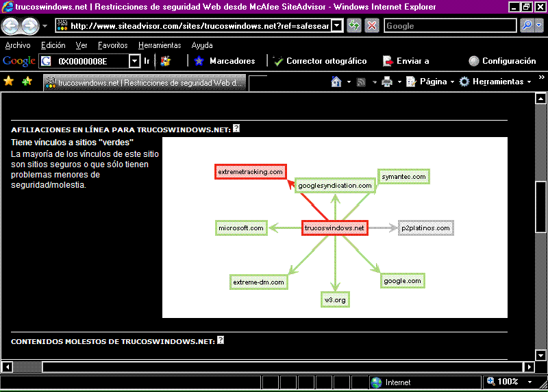Screen dimensions: 548x392
Task: Click the help icon next to Contenidos molestos
Action: pos(221,340)
